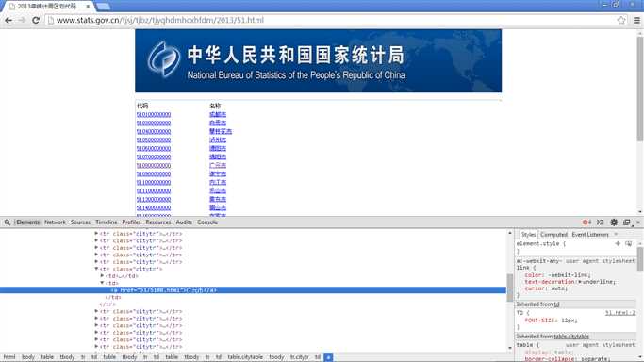Collapse the expanded tr class citytr node
This screenshot has height=362, width=644.
pyautogui.click(x=96, y=269)
